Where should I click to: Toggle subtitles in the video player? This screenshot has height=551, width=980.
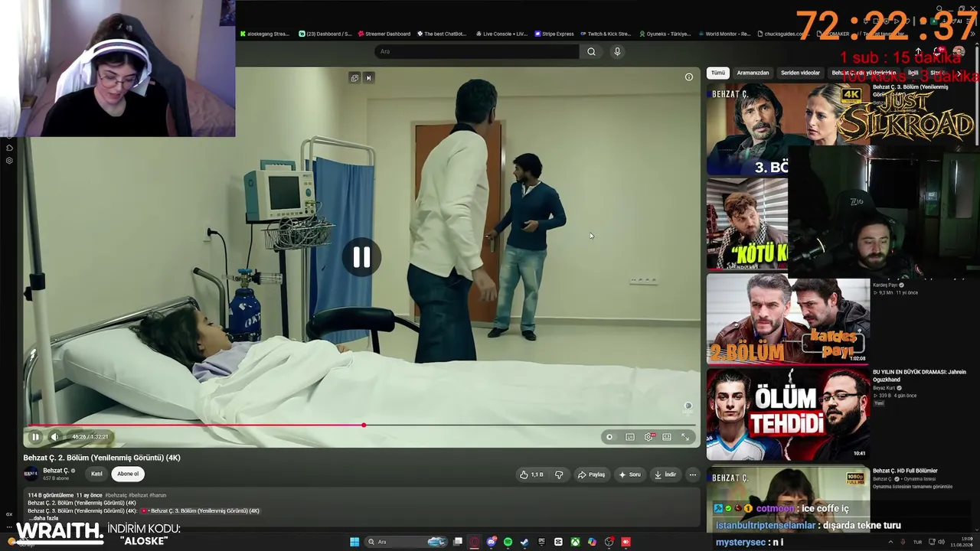(630, 437)
